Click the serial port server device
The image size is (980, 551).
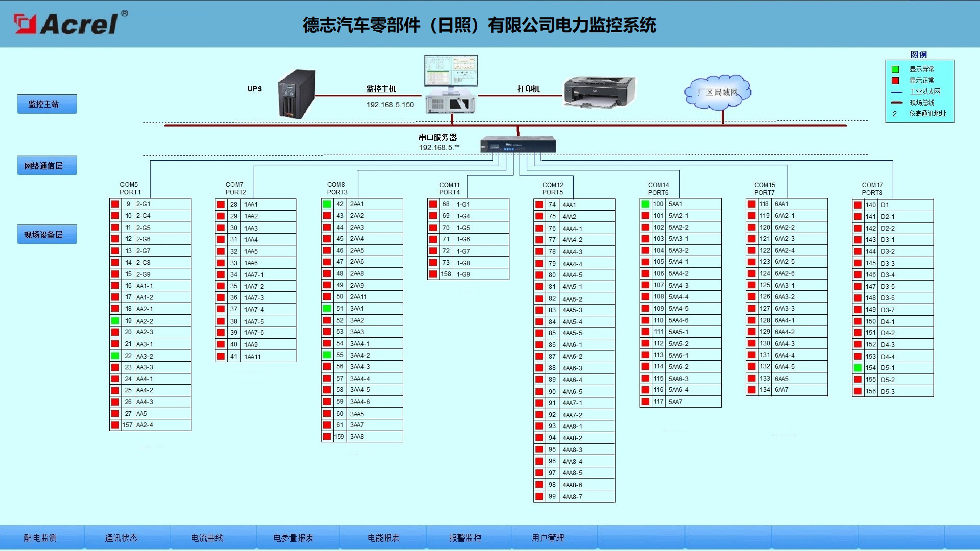coord(518,144)
